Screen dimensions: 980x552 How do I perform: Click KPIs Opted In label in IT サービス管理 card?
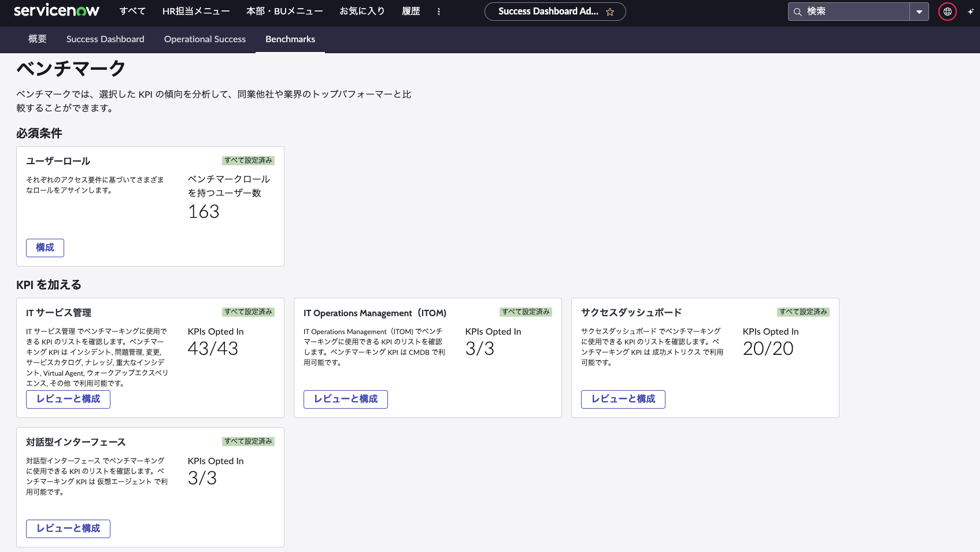[x=216, y=332]
